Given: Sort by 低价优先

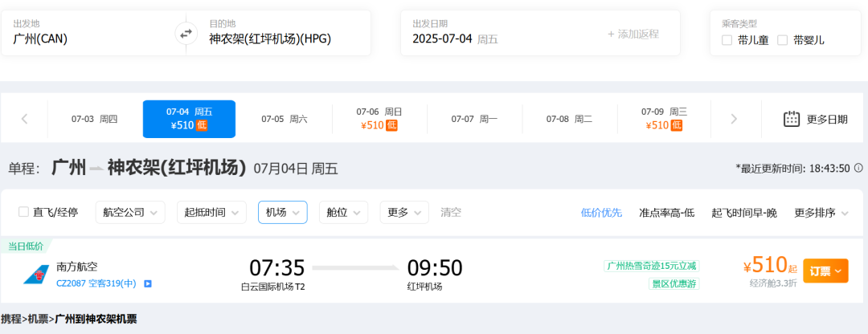Looking at the screenshot, I should (x=601, y=213).
